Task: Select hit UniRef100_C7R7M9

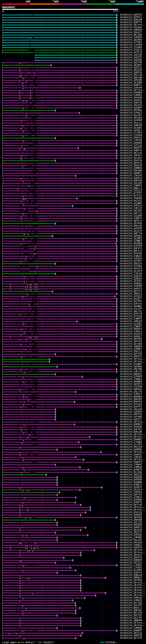Action: click(131, 140)
